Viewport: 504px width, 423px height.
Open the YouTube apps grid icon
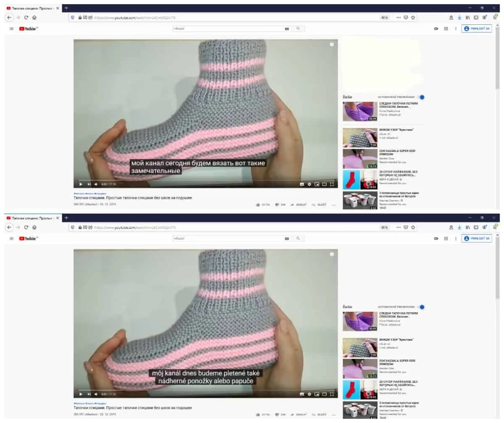coord(446,28)
